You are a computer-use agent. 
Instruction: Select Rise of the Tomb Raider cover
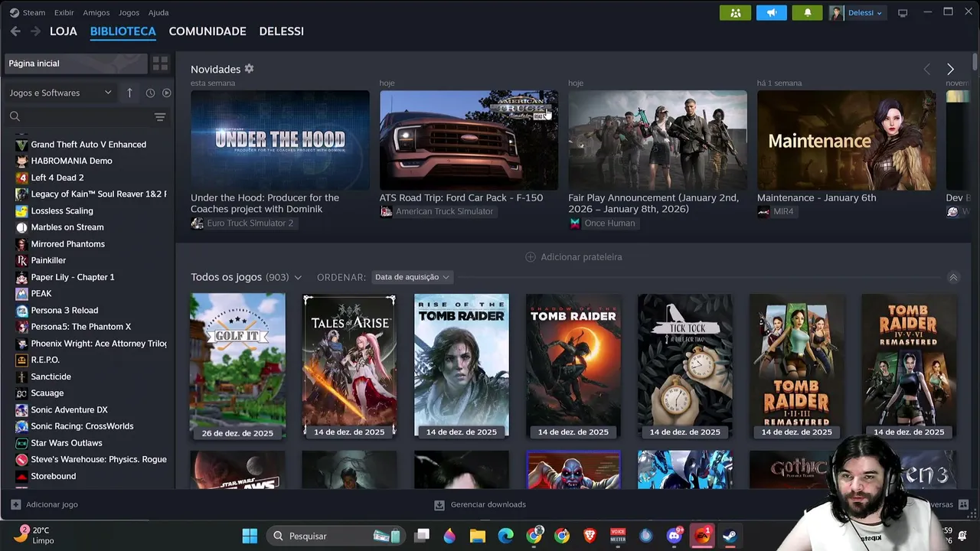(462, 366)
